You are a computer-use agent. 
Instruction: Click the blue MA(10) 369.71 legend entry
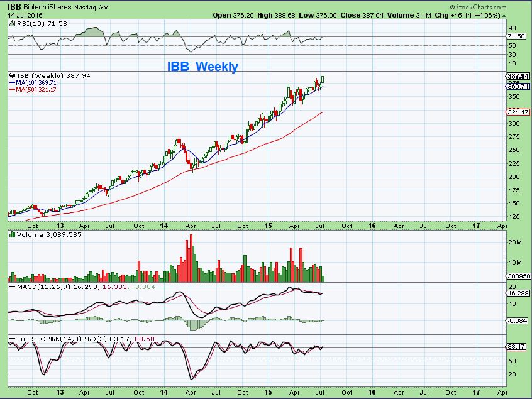(33, 83)
